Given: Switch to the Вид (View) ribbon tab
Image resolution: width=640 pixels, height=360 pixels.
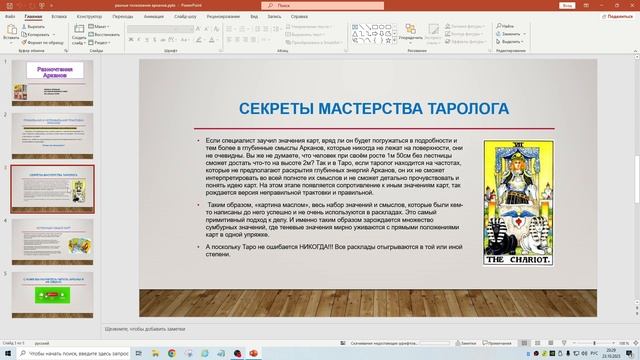Looking at the screenshot, I should pyautogui.click(x=254, y=17).
